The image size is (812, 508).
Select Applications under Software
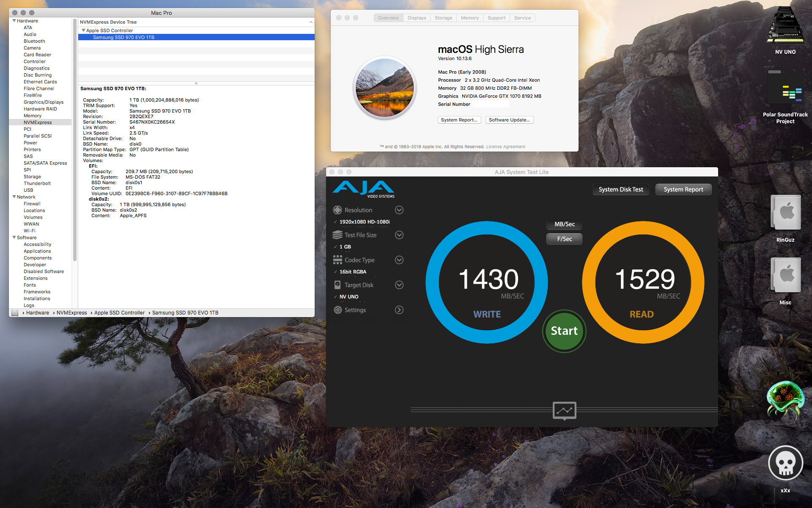pos(37,251)
